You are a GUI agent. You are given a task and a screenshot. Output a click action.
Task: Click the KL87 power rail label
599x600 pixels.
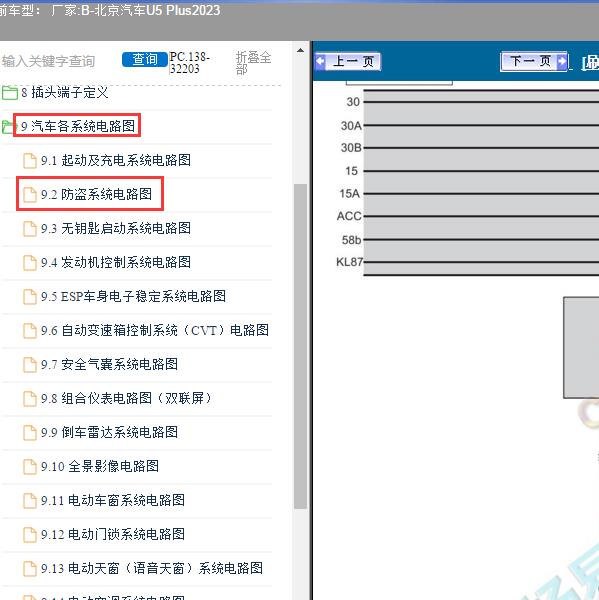[x=349, y=262]
